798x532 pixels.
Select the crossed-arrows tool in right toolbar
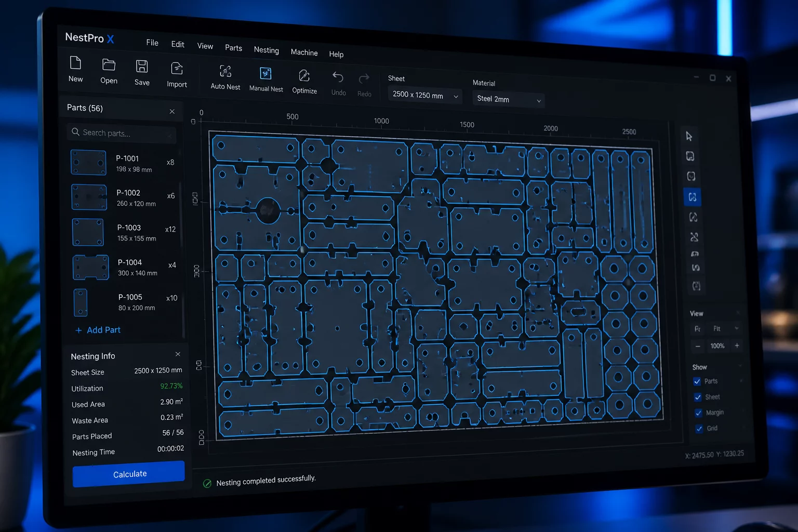pyautogui.click(x=694, y=237)
